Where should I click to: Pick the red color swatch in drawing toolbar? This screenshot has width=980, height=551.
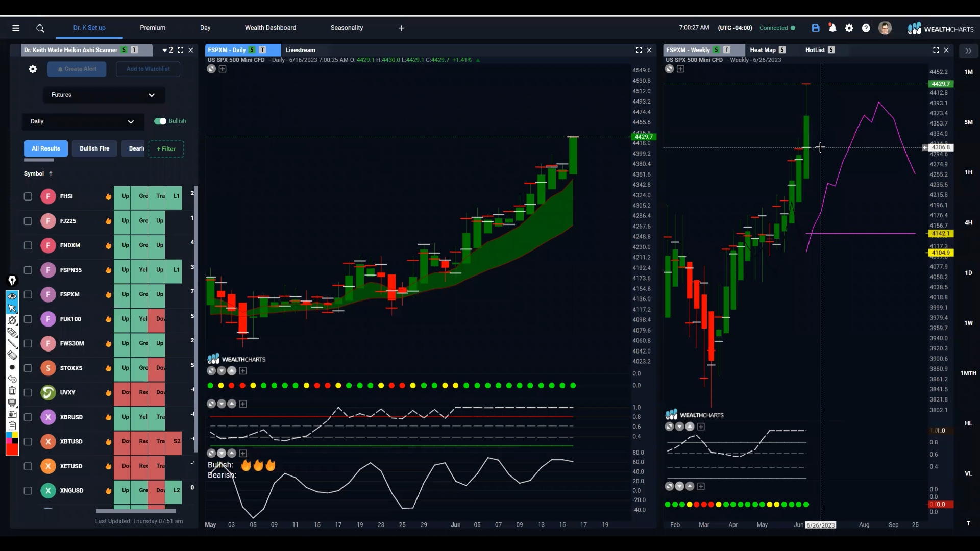pyautogui.click(x=12, y=449)
